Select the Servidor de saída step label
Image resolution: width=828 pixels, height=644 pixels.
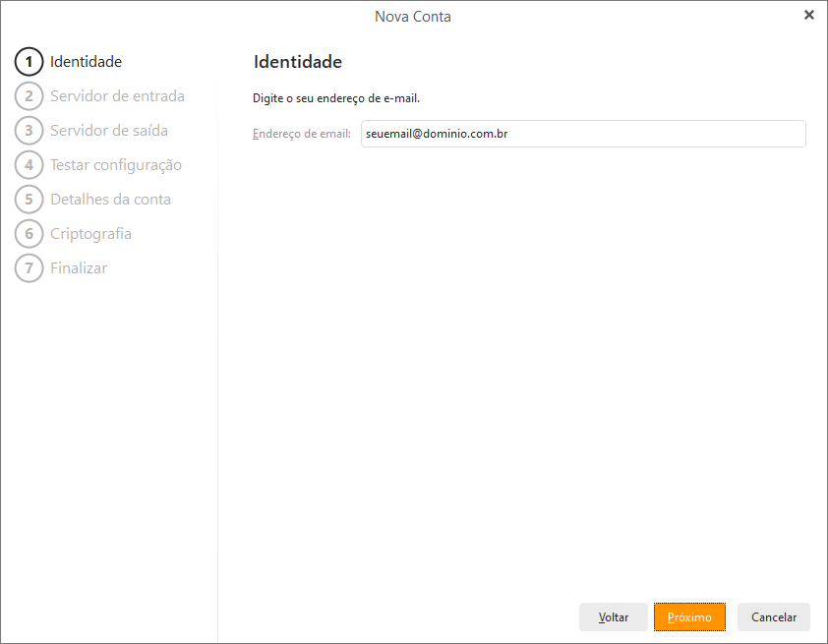pyautogui.click(x=109, y=131)
